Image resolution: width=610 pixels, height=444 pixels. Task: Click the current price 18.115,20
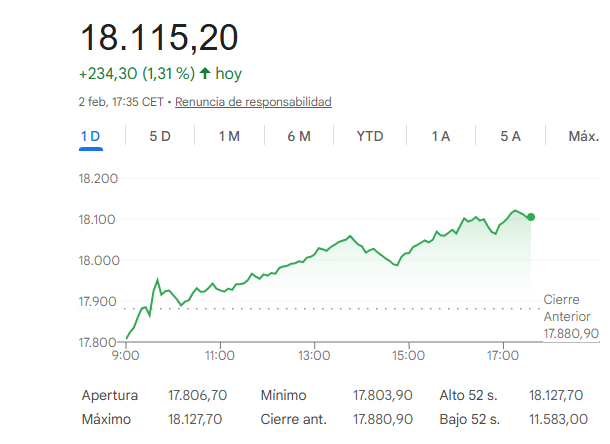[159, 37]
